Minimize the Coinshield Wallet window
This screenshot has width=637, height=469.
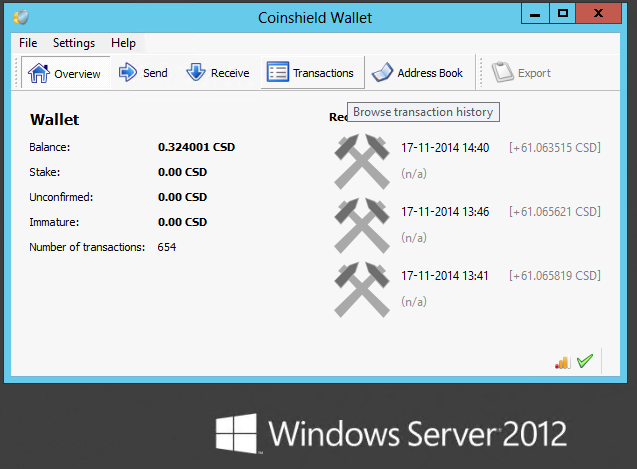535,14
